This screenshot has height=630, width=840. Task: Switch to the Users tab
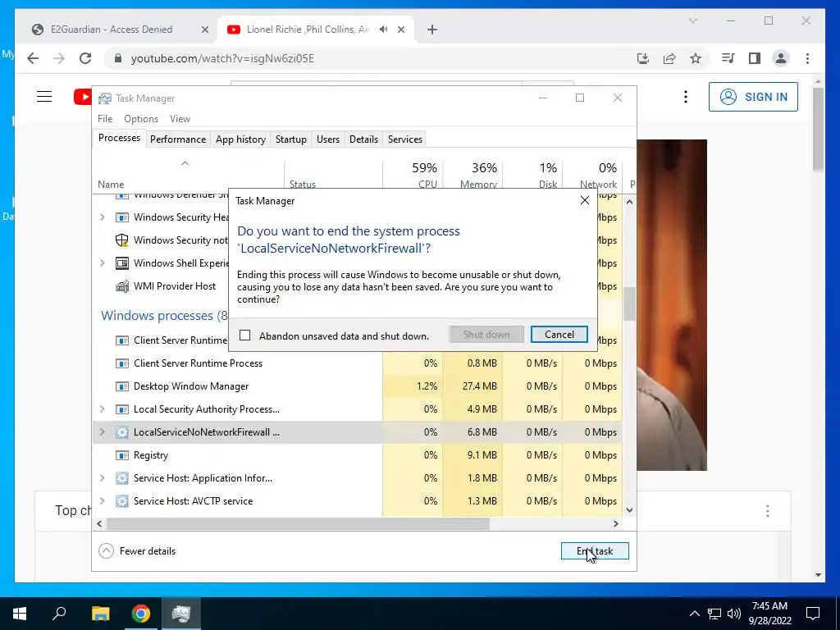[328, 139]
